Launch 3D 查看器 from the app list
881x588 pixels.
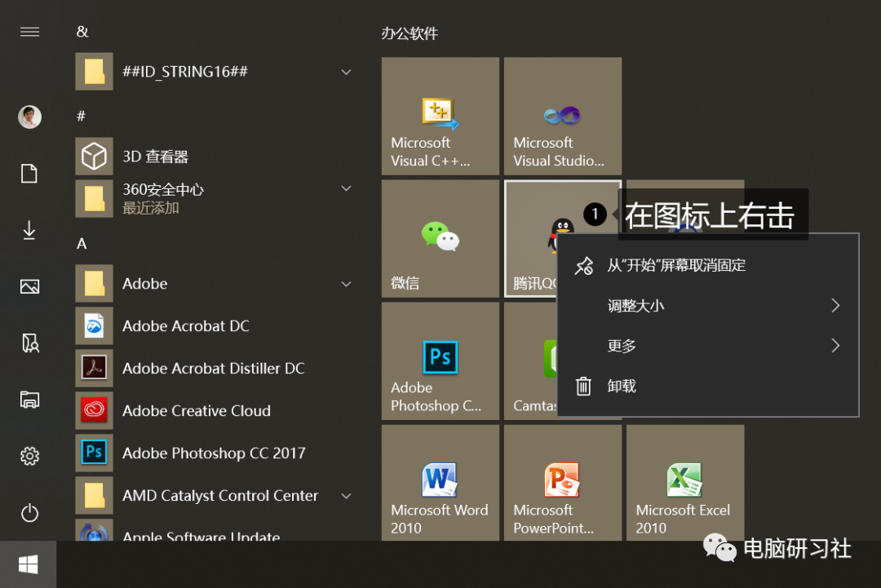point(216,156)
